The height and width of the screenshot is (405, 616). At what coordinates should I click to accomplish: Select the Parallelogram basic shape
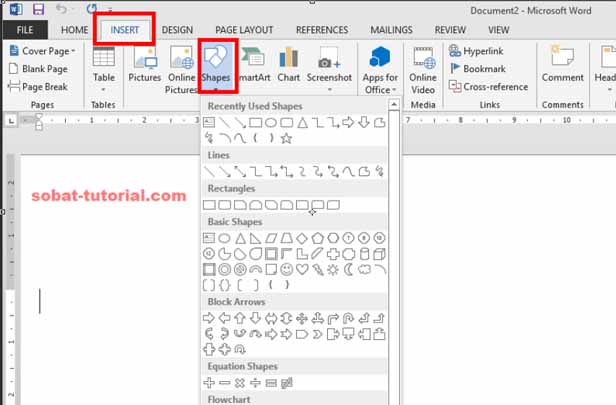click(x=271, y=238)
